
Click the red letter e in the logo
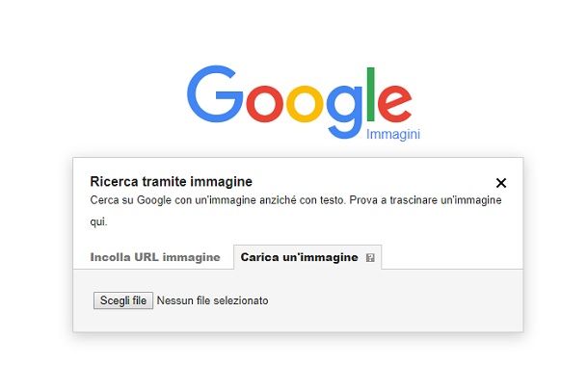[395, 104]
